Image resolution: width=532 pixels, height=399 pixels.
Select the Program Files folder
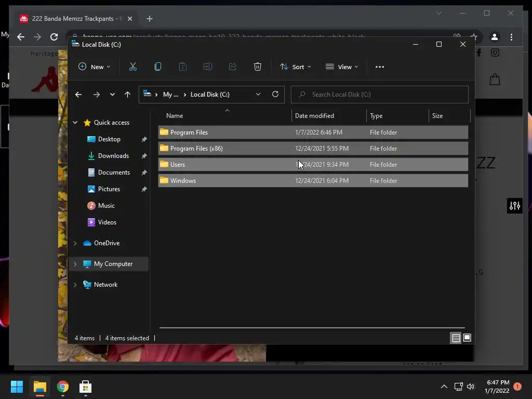313,132
